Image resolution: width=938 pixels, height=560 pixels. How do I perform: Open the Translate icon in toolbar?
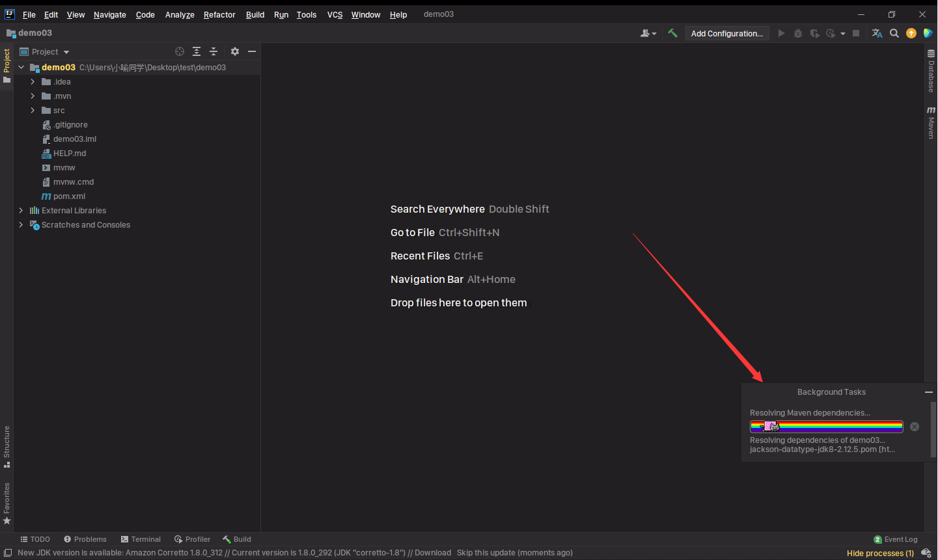click(x=877, y=33)
